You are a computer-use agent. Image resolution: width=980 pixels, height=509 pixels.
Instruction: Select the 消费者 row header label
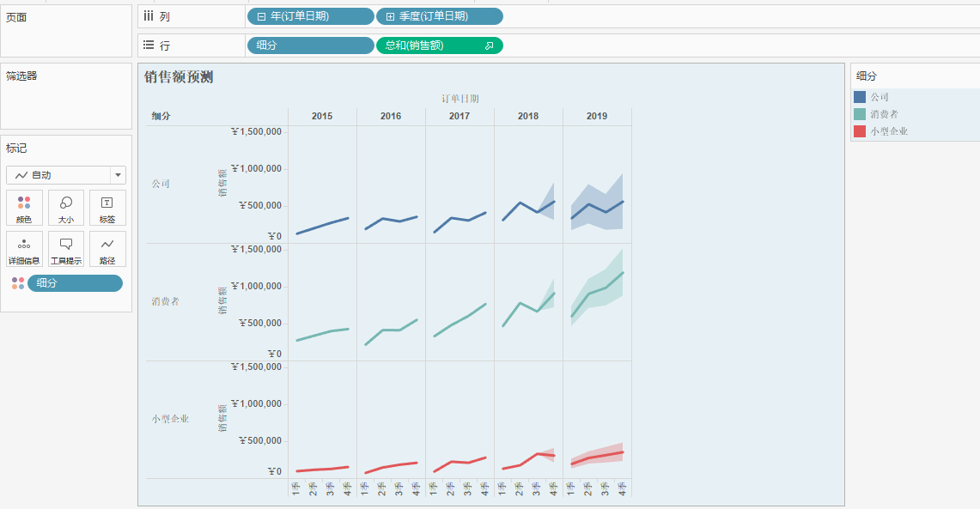coord(165,301)
